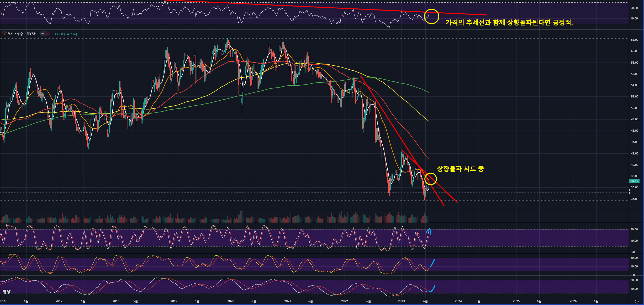
Task: Click the 37.19 current price label
Action: 634,181
